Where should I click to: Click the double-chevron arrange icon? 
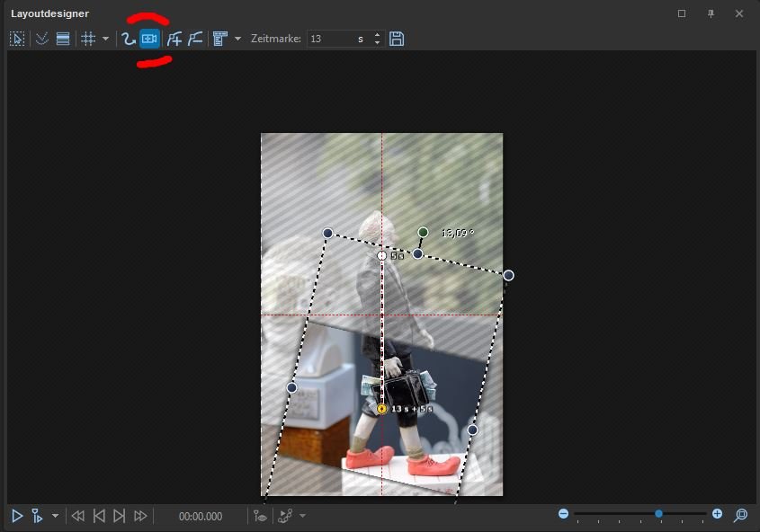pyautogui.click(x=41, y=39)
